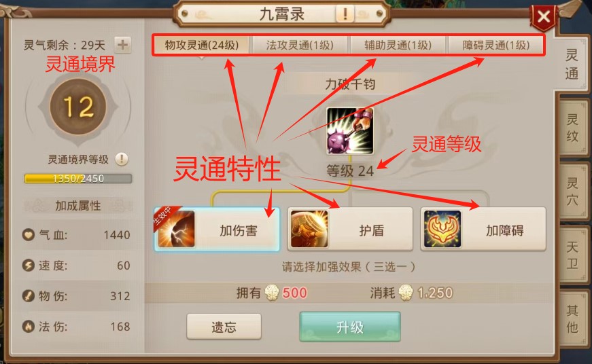Click the 升级 upgrade button
592x364 pixels.
pyautogui.click(x=350, y=327)
